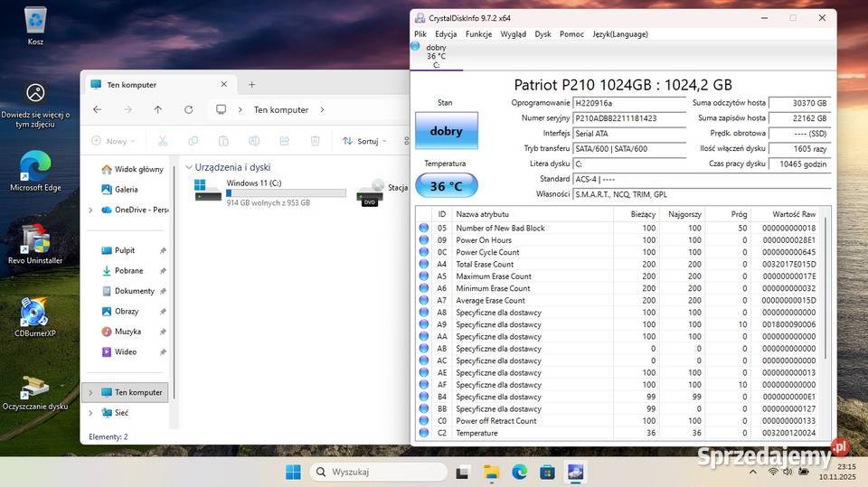Select the Windows 11 (C:) drive

[271, 192]
